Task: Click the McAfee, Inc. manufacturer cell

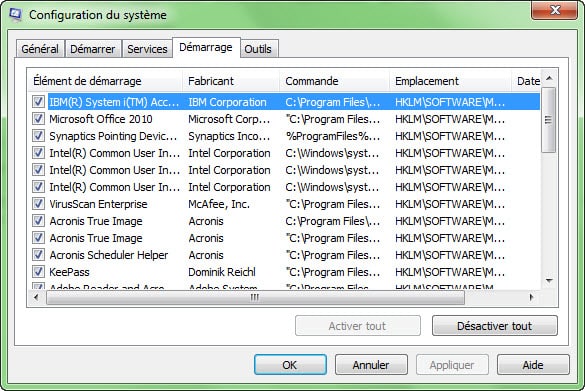Action: click(x=219, y=204)
